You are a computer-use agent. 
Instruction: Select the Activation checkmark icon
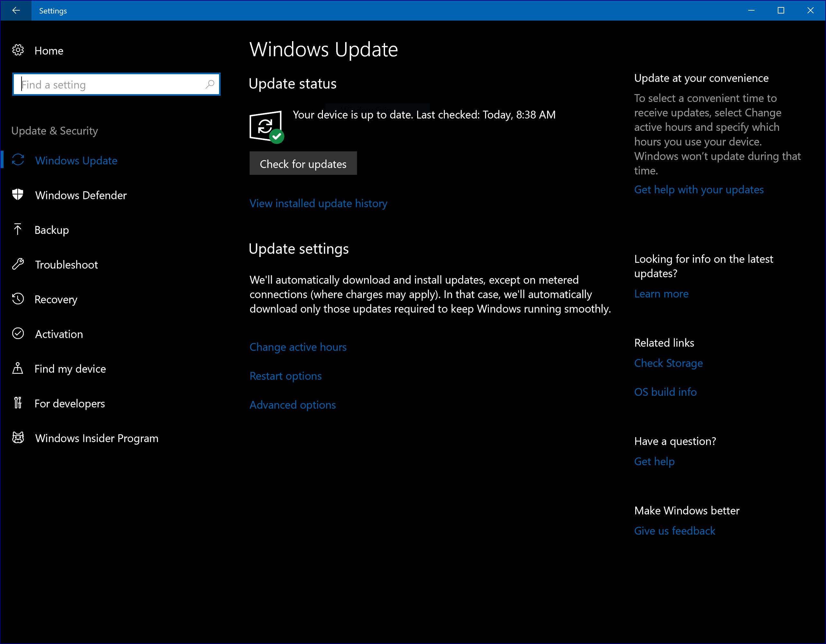click(x=18, y=334)
